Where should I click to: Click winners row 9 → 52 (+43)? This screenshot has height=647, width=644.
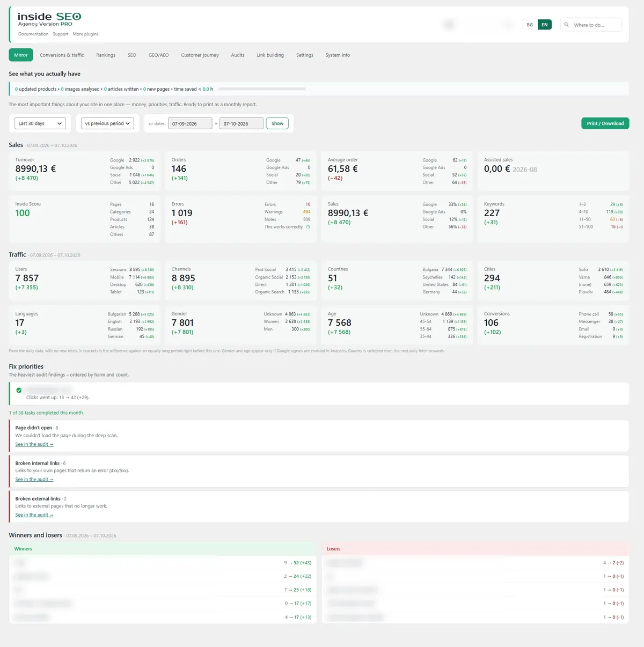coord(163,563)
